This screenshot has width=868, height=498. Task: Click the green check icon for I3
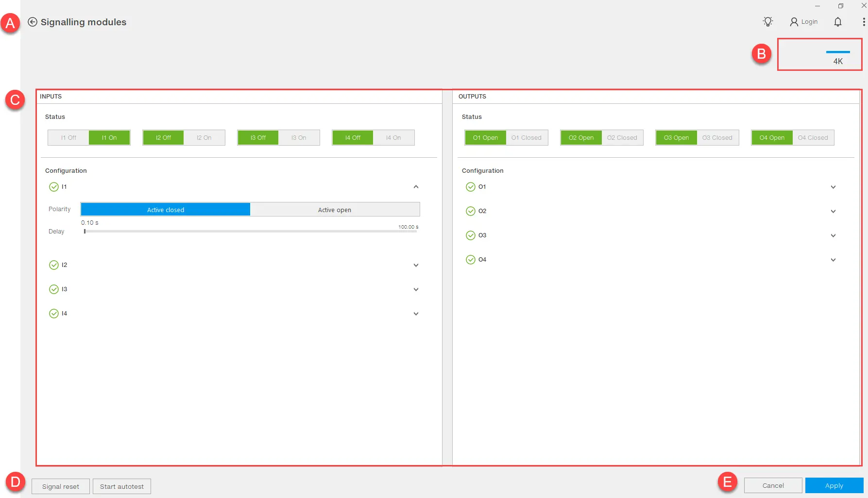pos(54,289)
